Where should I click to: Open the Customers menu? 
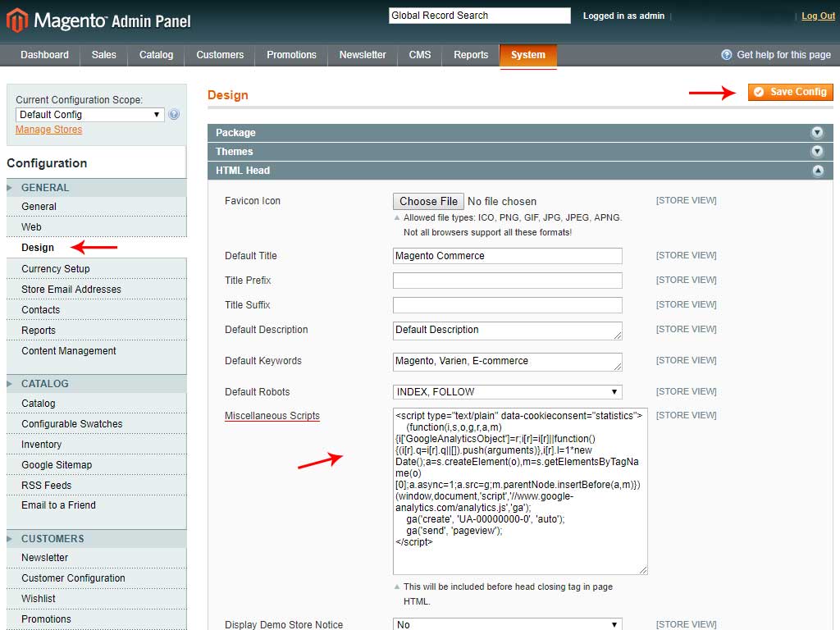click(x=220, y=55)
